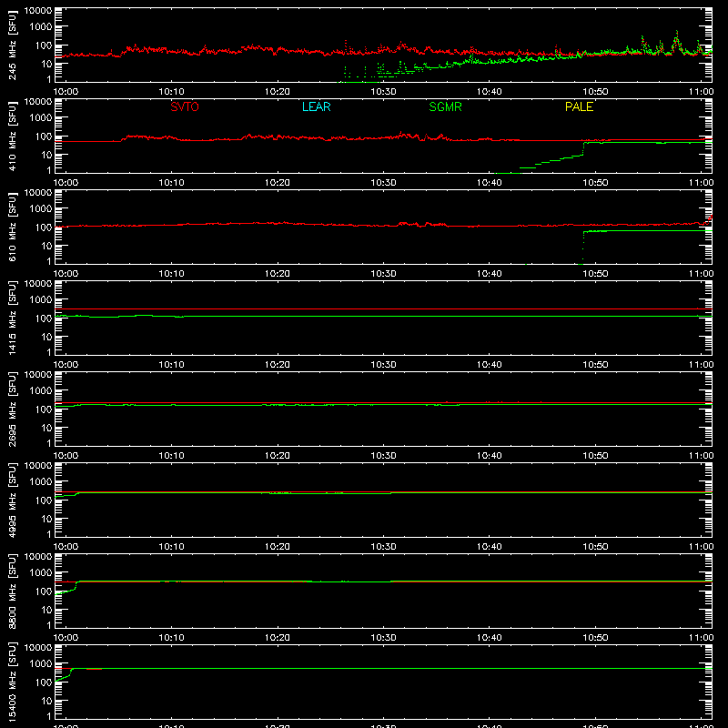Viewport: 728px width, 728px height.
Task: Click the 10:10 tick label under 245 MHz plot
Action: 172,92
